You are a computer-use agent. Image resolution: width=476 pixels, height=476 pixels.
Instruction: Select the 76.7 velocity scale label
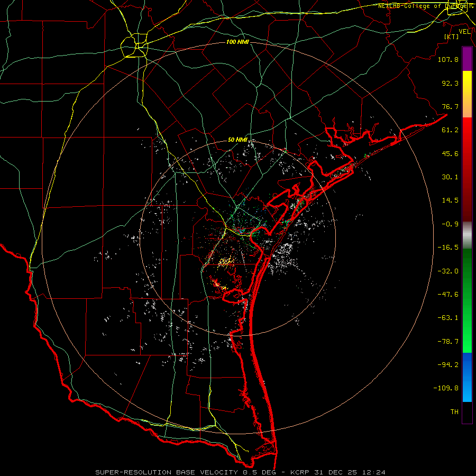[450, 106]
